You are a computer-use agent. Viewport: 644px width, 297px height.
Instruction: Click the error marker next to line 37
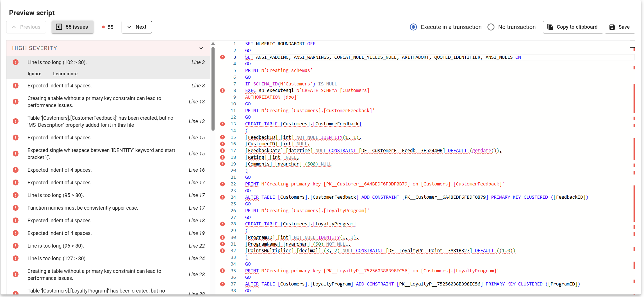[x=222, y=284]
